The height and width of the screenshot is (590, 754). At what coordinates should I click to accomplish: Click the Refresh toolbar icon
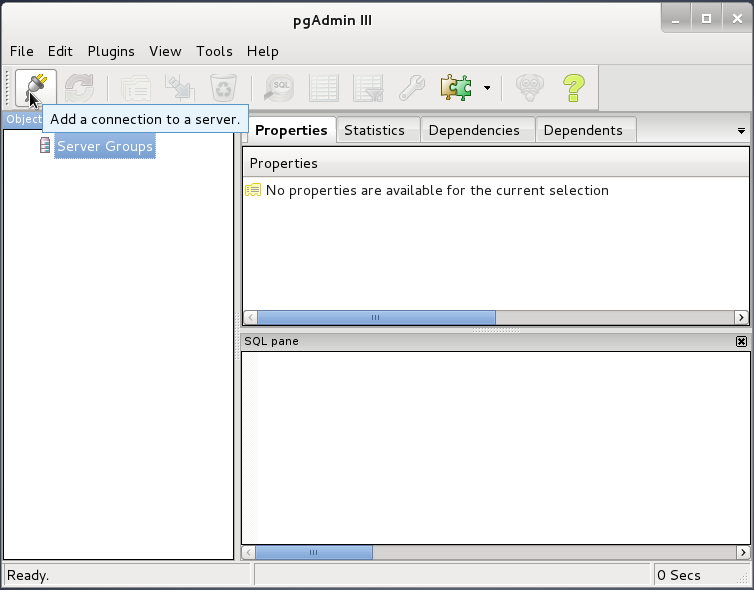[79, 88]
